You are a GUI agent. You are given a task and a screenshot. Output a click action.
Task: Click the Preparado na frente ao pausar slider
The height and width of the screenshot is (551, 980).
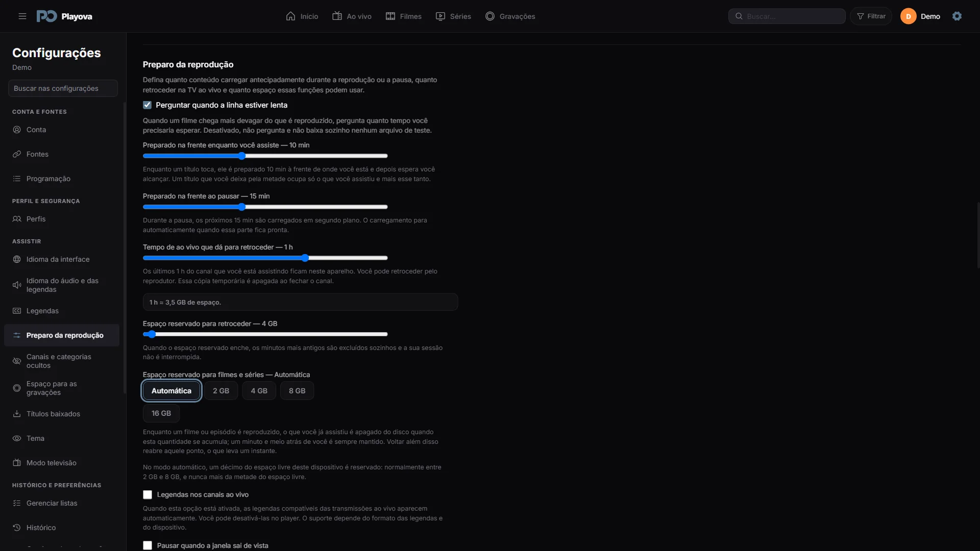click(265, 207)
